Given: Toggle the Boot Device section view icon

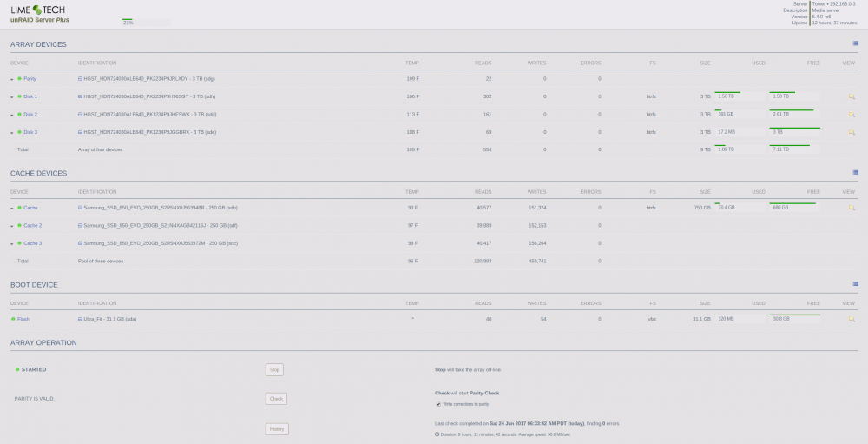Looking at the screenshot, I should [x=855, y=284].
